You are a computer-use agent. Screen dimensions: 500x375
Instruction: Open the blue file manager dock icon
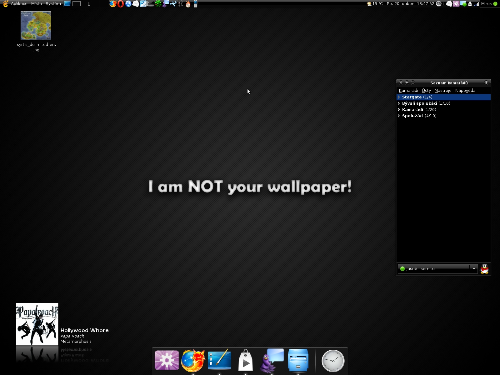point(298,360)
